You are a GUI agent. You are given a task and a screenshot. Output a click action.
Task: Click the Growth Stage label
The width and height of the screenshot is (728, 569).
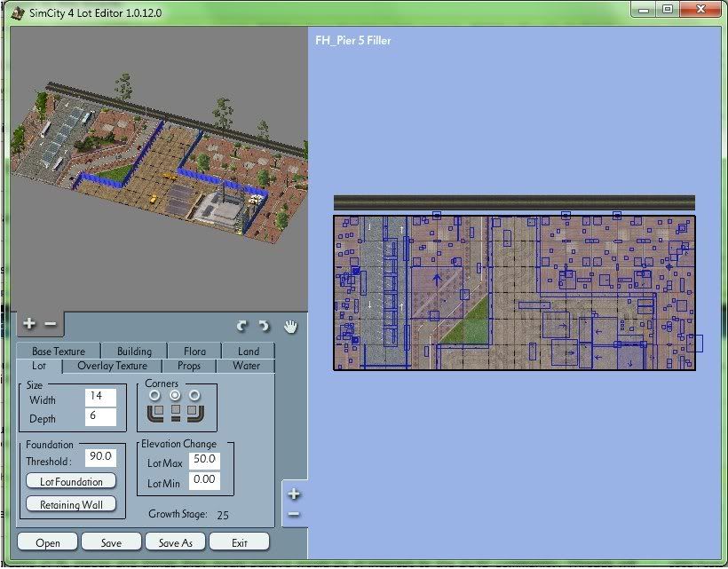[178, 514]
